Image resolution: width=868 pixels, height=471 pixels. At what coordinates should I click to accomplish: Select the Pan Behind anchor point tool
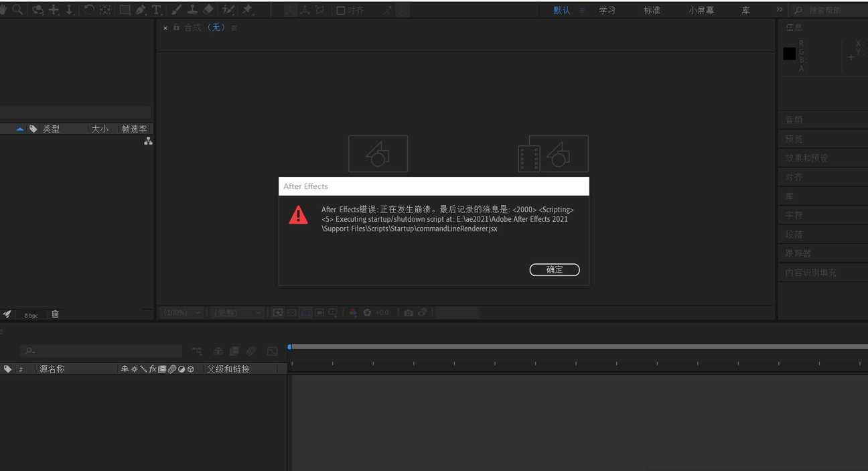pos(105,10)
